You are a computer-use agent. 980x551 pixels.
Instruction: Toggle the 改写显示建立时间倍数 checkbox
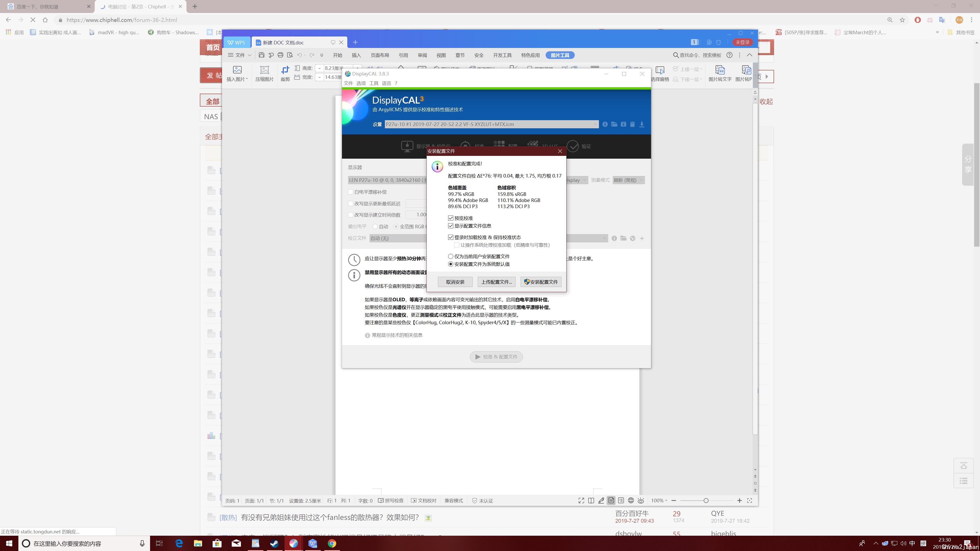click(351, 215)
